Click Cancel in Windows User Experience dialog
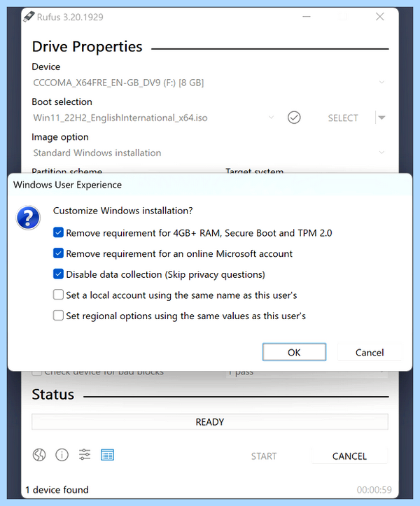420x506 pixels. [x=370, y=353]
